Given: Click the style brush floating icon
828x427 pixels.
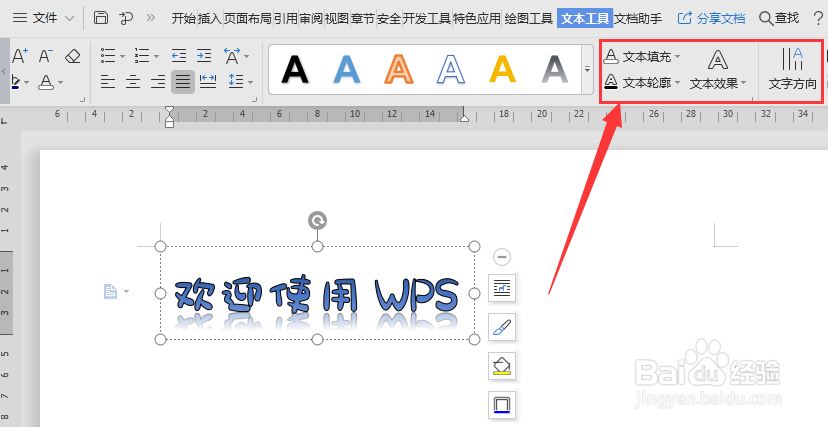Looking at the screenshot, I should (502, 327).
